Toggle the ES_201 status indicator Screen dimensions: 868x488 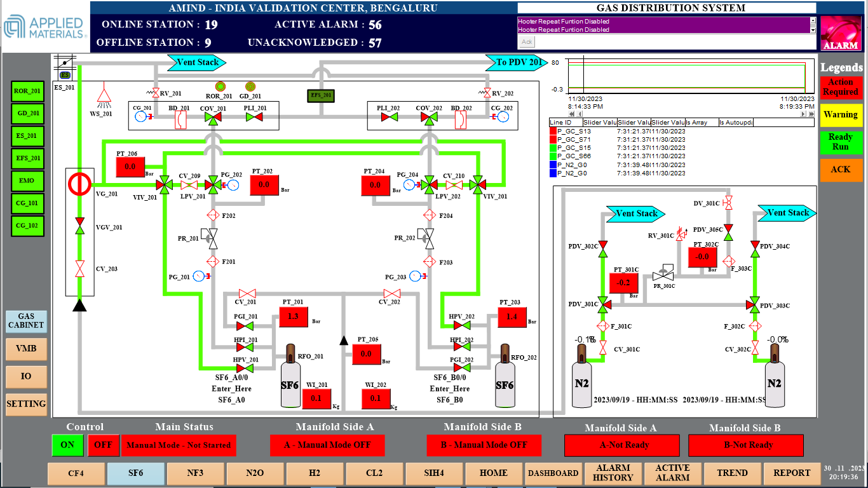(27, 136)
